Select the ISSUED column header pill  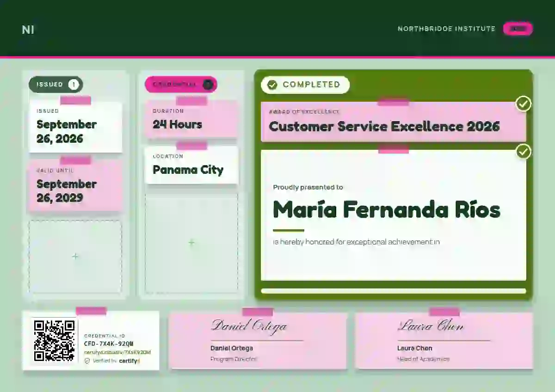pos(56,85)
